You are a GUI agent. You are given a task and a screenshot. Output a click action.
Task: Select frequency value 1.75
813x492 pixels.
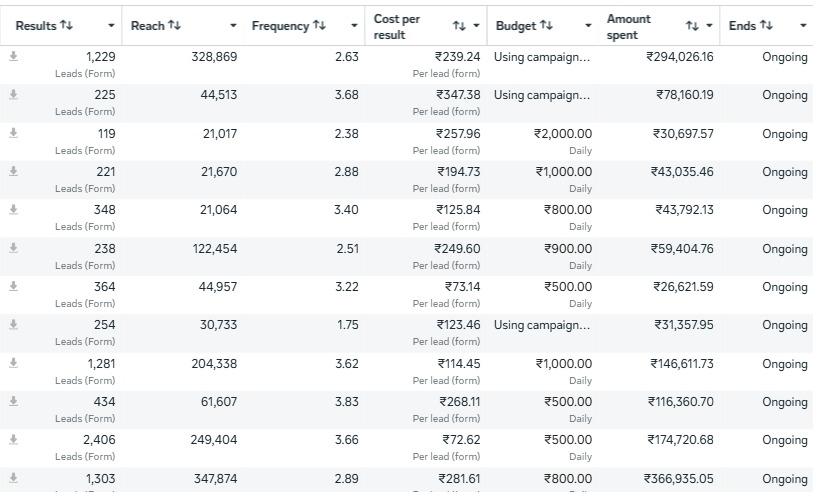tap(347, 325)
